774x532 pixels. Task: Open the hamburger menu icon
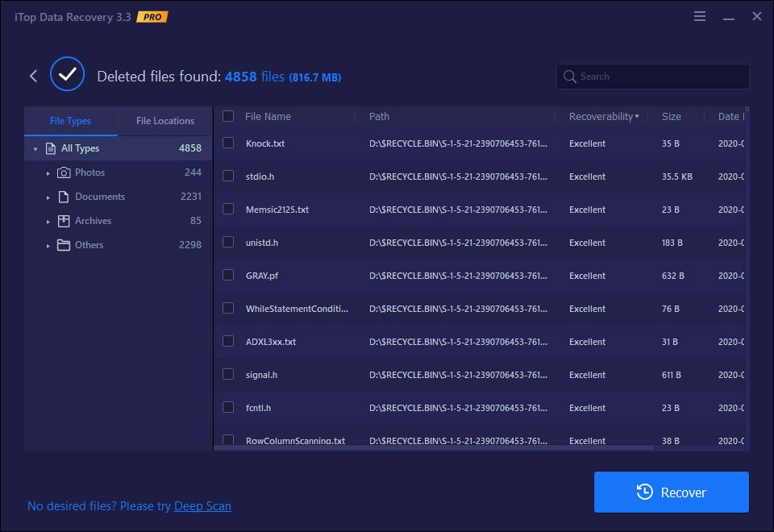click(700, 16)
